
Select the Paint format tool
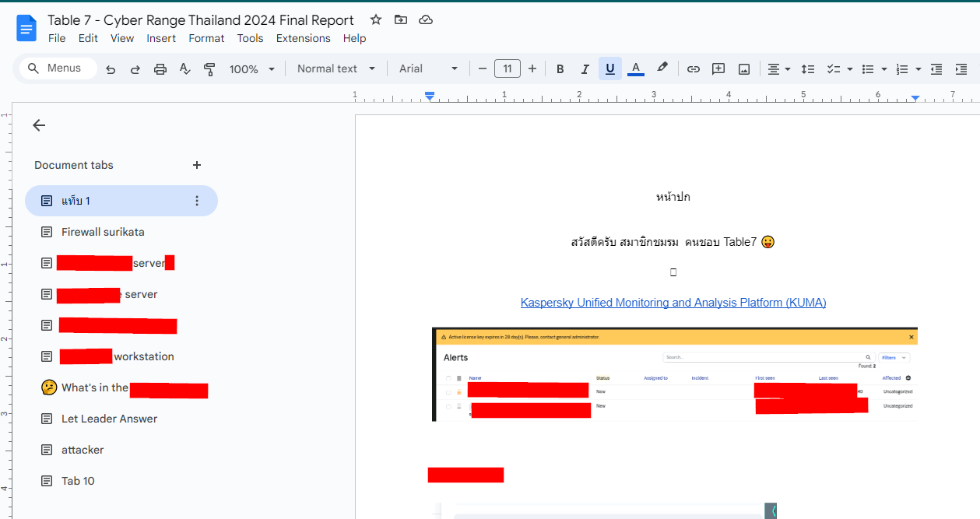pos(209,68)
